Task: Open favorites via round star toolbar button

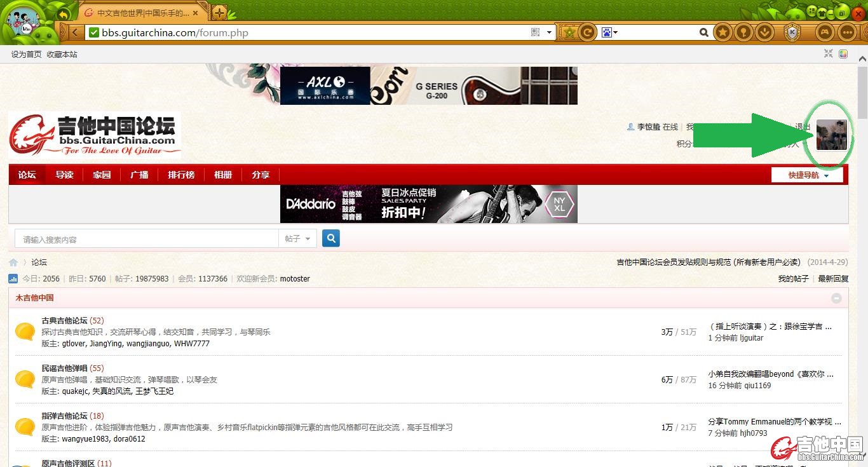Action: 723,32
